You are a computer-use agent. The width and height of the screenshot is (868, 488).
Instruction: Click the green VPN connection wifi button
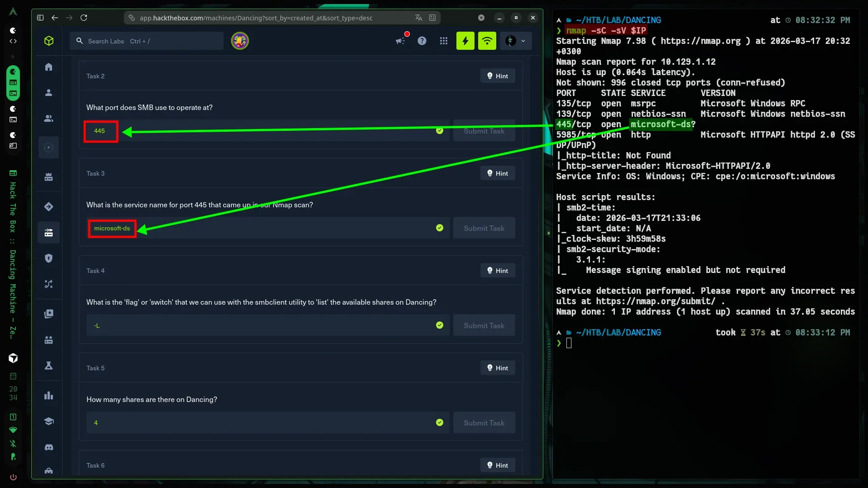(x=487, y=41)
